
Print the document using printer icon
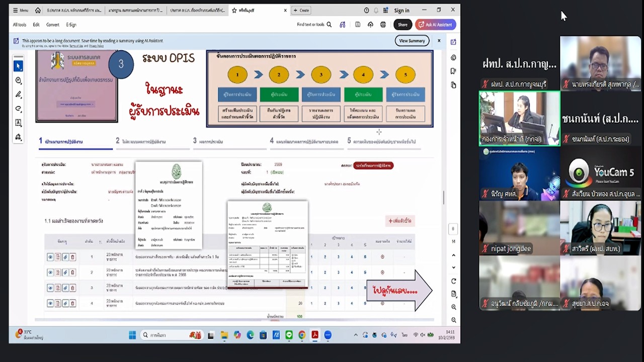click(383, 25)
